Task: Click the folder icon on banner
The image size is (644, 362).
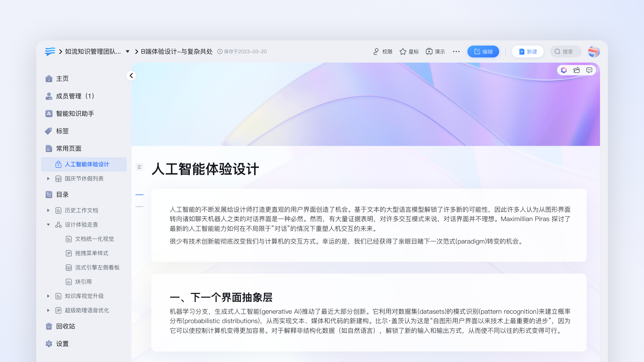Action: pos(577,70)
